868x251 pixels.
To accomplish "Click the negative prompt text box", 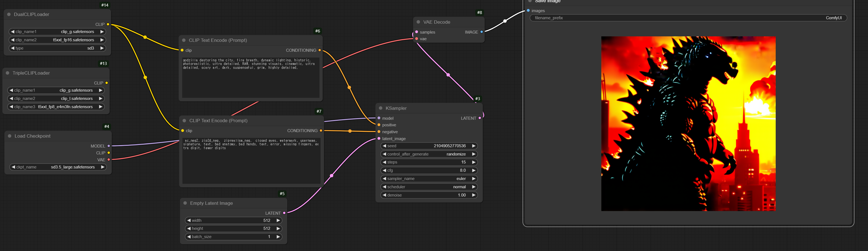I will click(x=251, y=160).
